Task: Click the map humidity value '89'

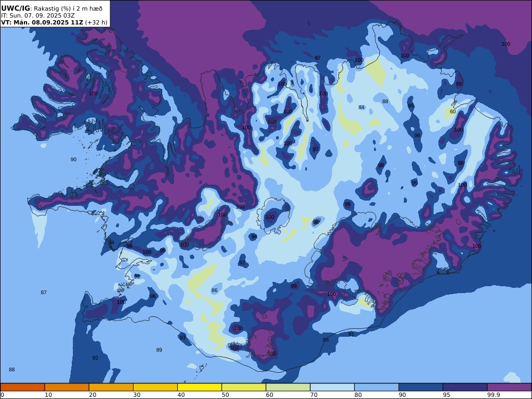Action: coord(159,350)
